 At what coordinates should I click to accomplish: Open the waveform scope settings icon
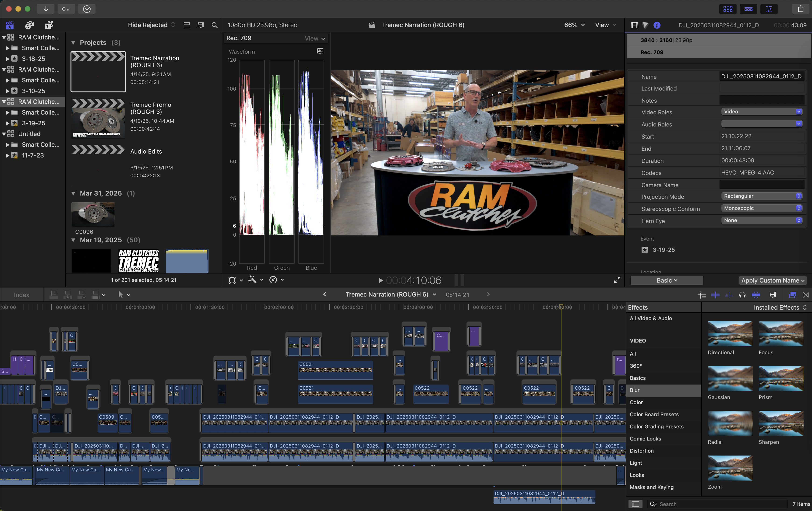(x=320, y=51)
